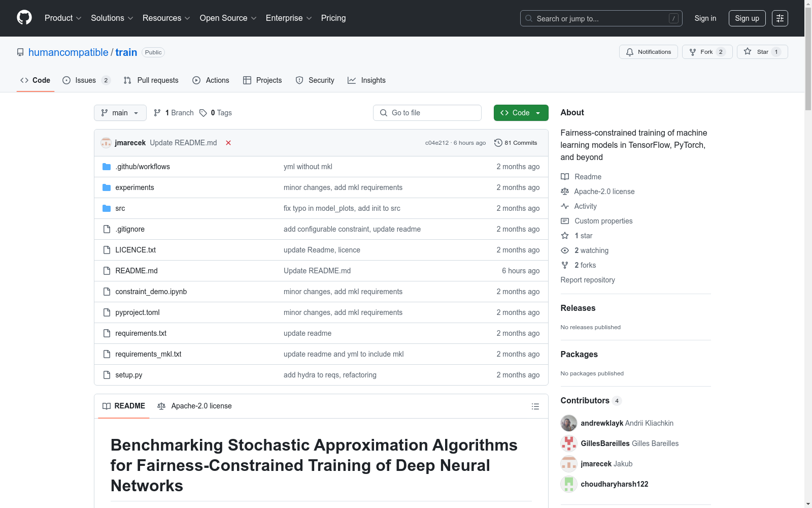The image size is (812, 508).
Task: Open LICENCE.txt file
Action: click(x=136, y=250)
